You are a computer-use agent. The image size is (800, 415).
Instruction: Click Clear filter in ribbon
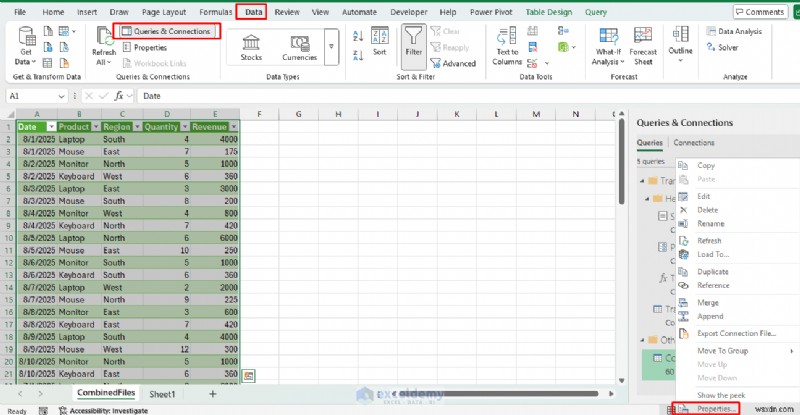445,31
